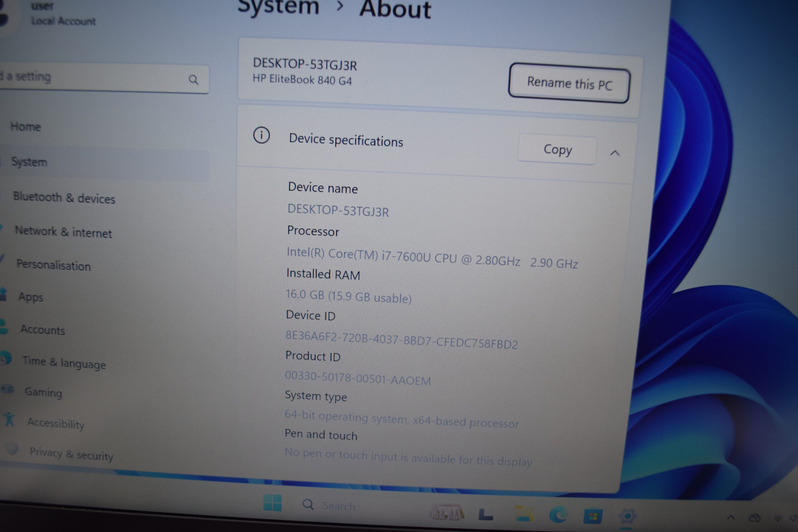Viewport: 798px width, 532px height.
Task: Open Personalisation settings
Action: click(x=54, y=265)
